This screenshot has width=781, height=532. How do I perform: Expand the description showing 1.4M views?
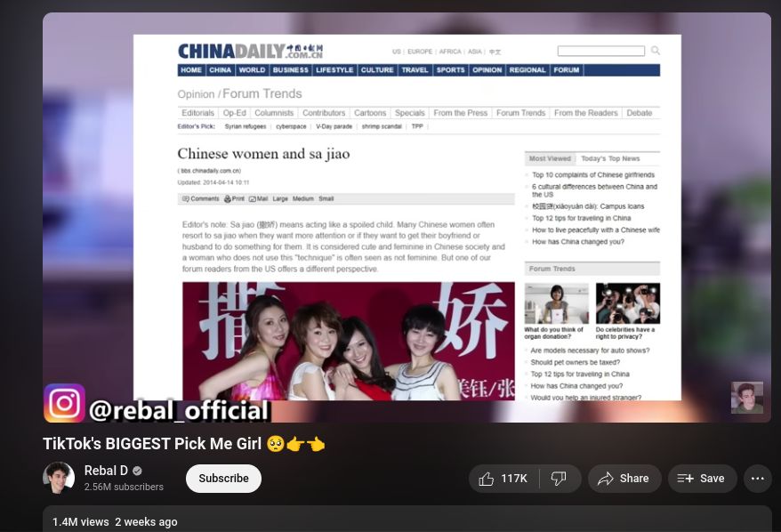[114, 521]
